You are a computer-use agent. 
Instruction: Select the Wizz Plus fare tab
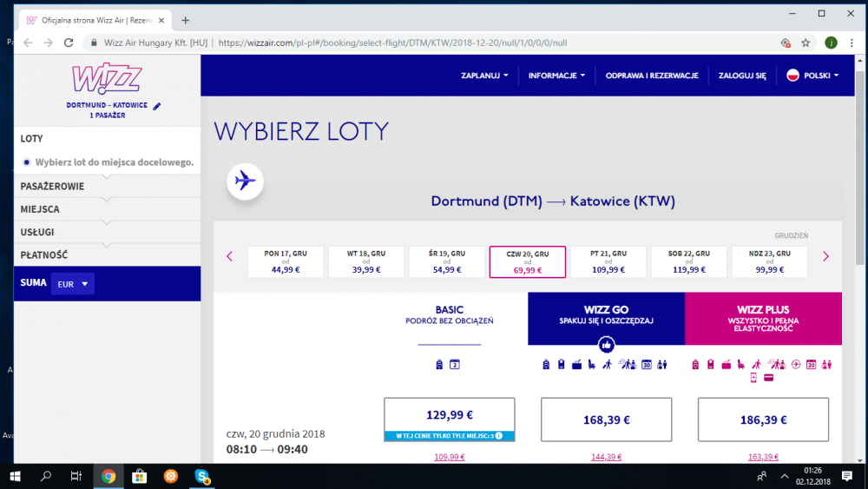coord(763,318)
